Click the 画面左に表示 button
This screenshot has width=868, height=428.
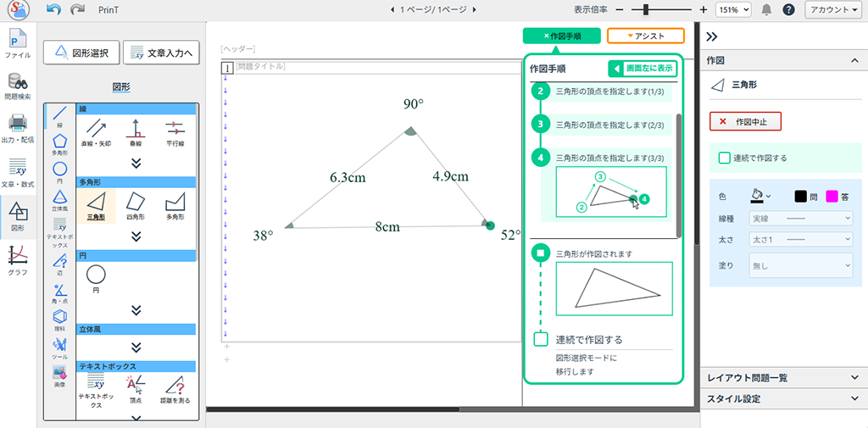pyautogui.click(x=643, y=69)
